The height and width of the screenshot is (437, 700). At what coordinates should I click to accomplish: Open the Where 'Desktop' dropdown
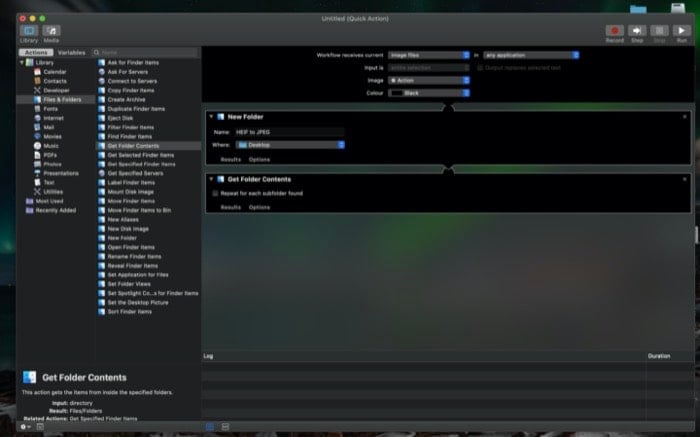290,145
